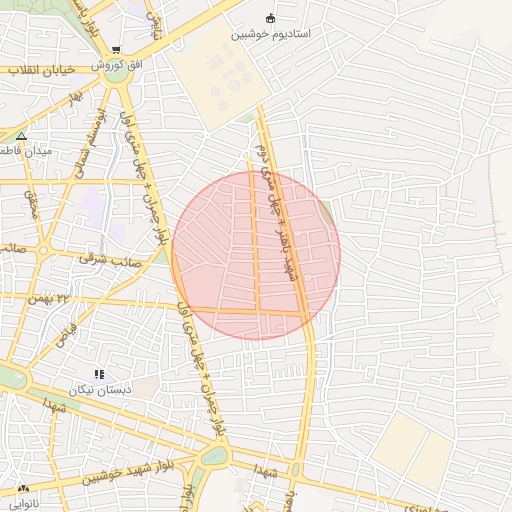Click the ۲۲ بهمن street label
Screen dimensions: 512x512
(48, 299)
